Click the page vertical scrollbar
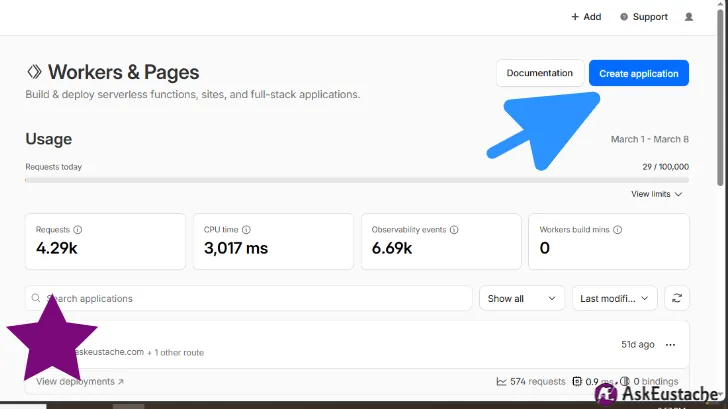This screenshot has height=409, width=728. tap(721, 100)
